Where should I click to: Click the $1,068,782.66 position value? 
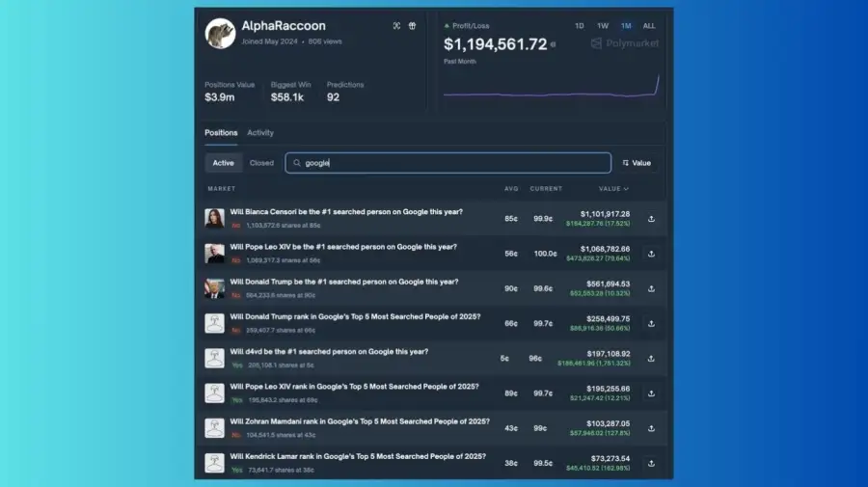click(605, 249)
